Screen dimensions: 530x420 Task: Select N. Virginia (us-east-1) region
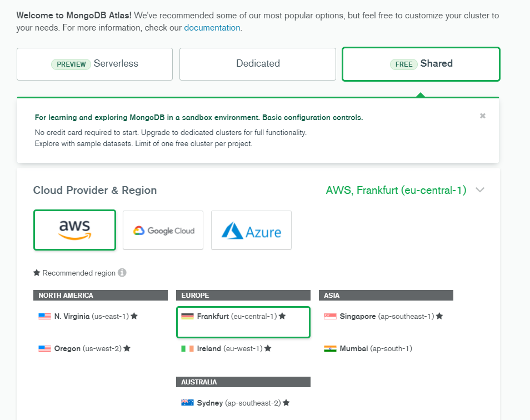pos(91,316)
